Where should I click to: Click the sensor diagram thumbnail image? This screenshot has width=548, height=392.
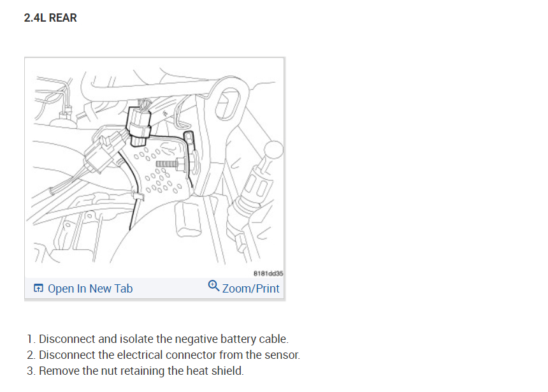coord(154,168)
